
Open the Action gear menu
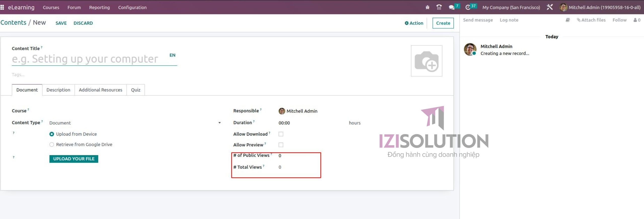pos(414,23)
